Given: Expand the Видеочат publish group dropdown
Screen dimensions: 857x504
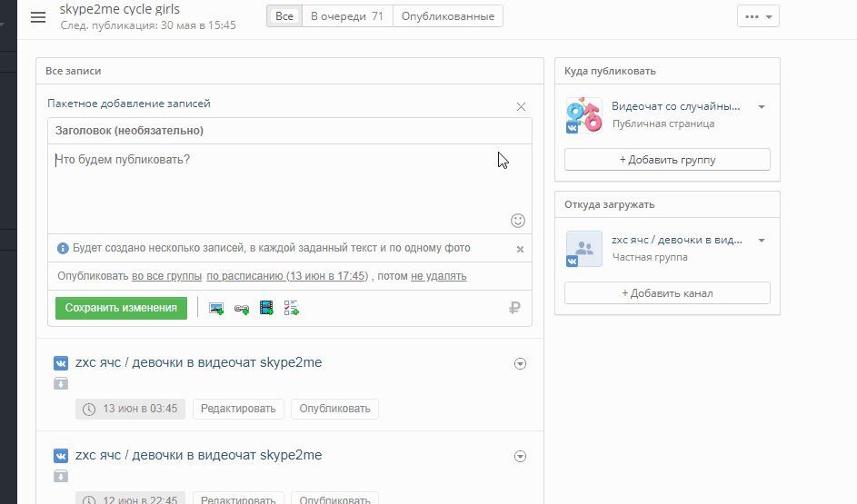Looking at the screenshot, I should [762, 107].
